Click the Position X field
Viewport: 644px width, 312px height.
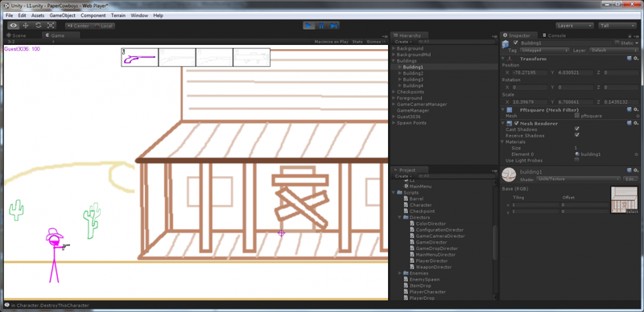point(530,72)
